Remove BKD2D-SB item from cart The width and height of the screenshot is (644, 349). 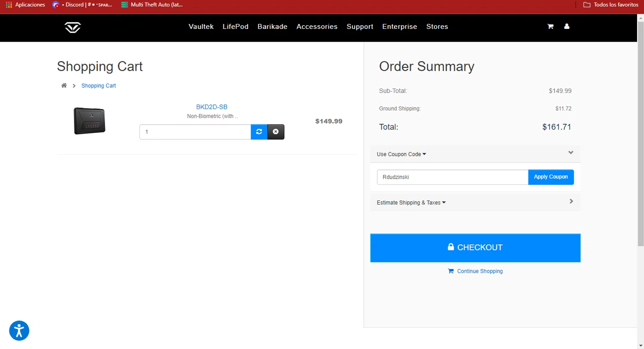pyautogui.click(x=276, y=132)
